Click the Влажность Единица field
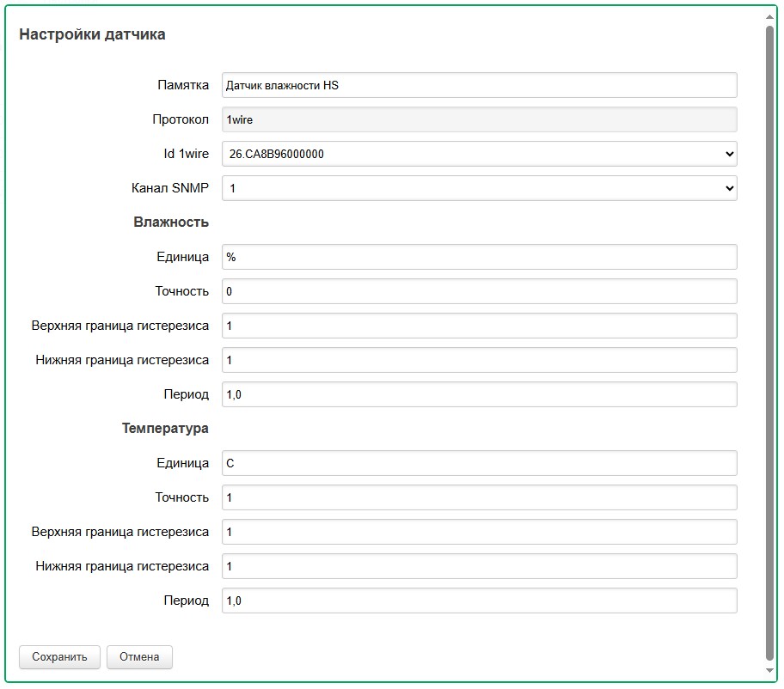This screenshot has height=689, width=784. click(479, 257)
